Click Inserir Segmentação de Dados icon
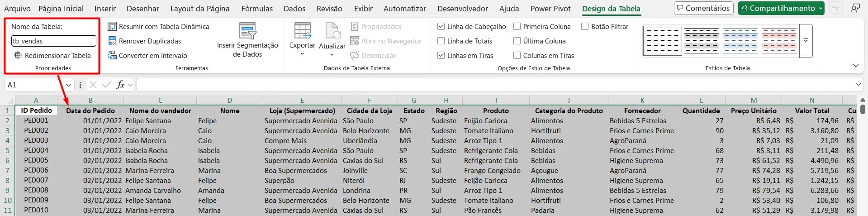 (247, 31)
